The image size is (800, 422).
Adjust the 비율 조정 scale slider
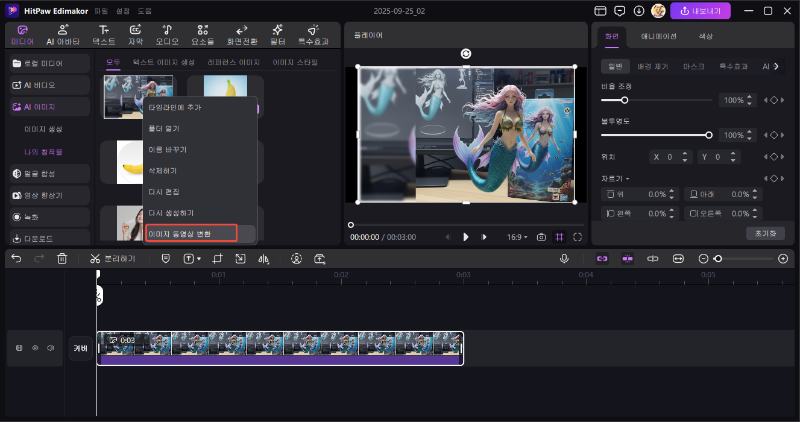(656, 100)
